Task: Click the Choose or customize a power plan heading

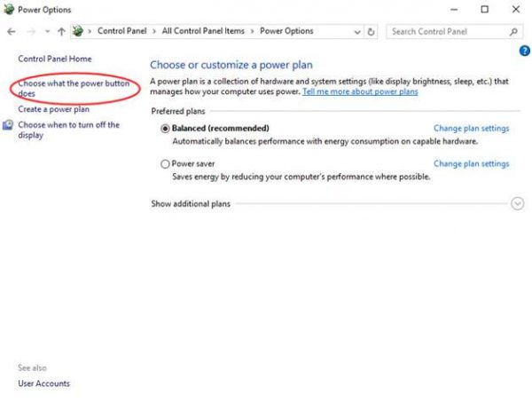Action: [x=231, y=65]
